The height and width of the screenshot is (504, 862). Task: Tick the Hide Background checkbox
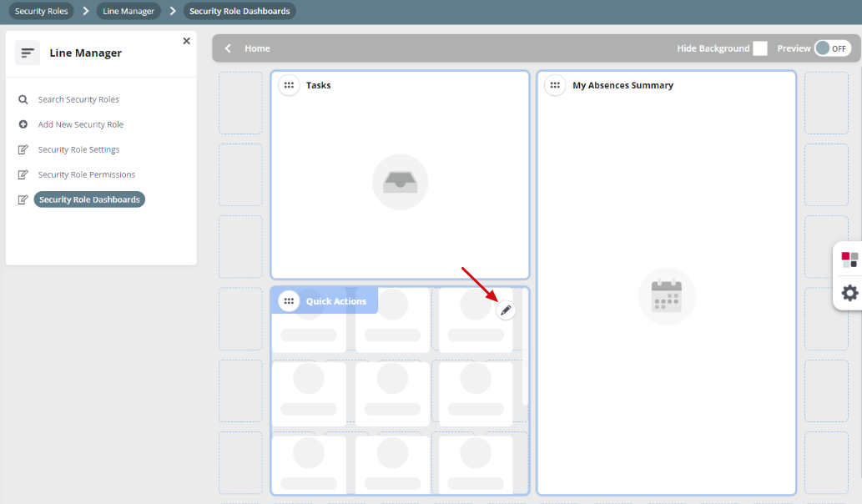[x=759, y=48]
